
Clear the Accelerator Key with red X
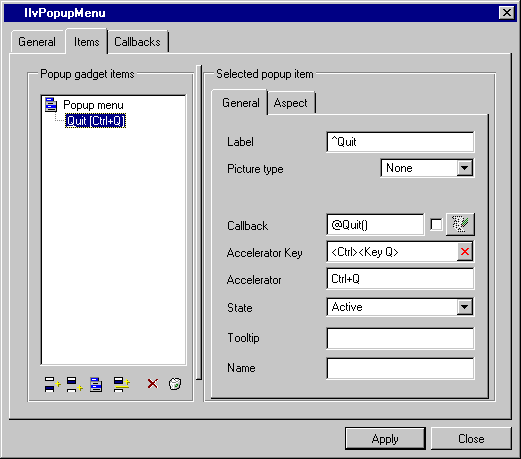point(465,252)
